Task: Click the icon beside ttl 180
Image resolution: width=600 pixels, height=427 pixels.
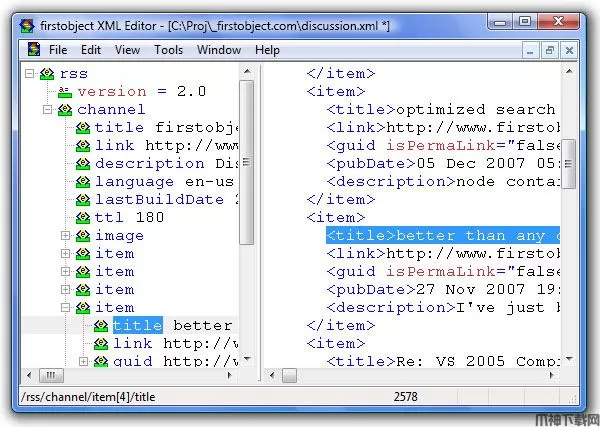Action: (83, 218)
